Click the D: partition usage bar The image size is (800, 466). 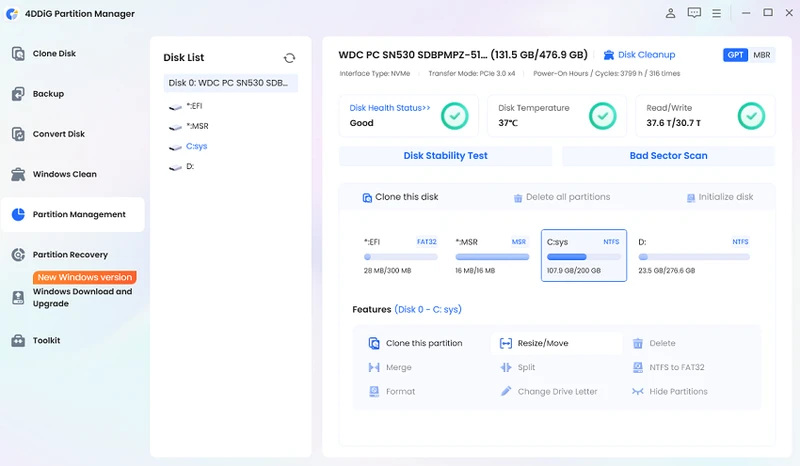tap(694, 257)
